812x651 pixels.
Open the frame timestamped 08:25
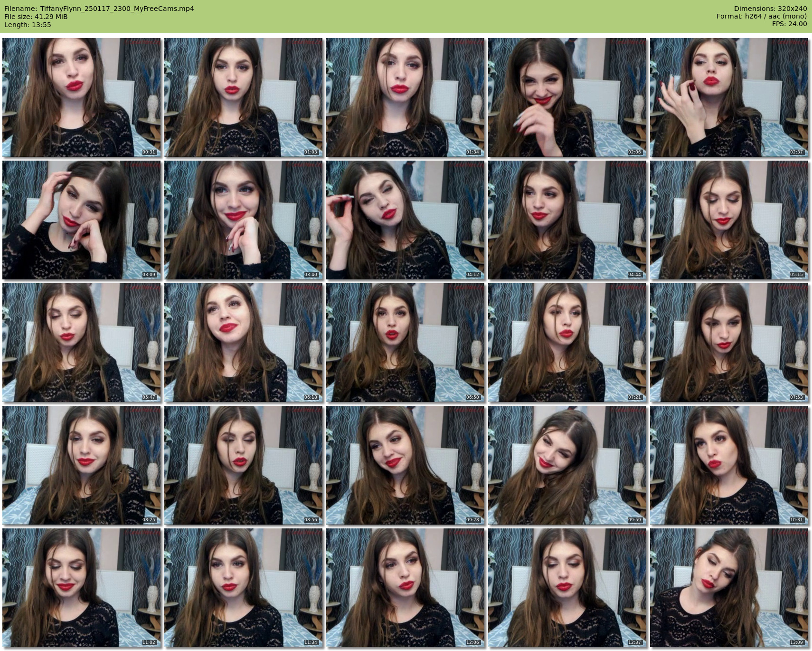coord(81,465)
